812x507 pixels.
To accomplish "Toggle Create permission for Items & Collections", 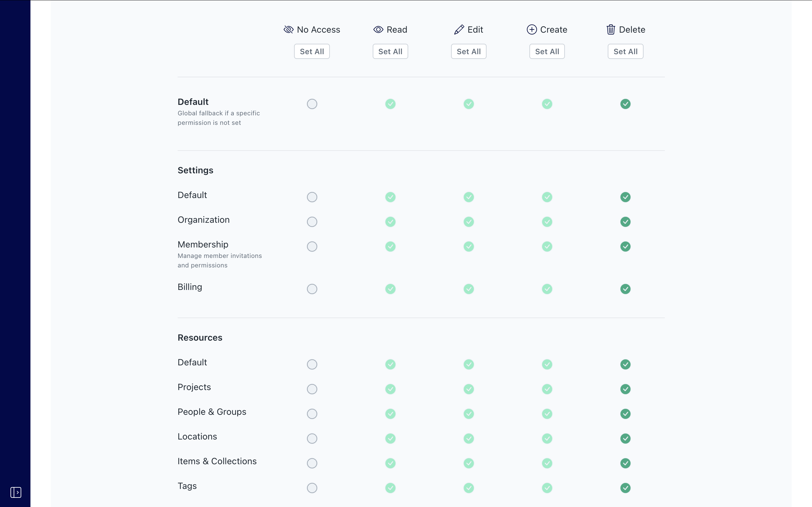I will point(547,463).
